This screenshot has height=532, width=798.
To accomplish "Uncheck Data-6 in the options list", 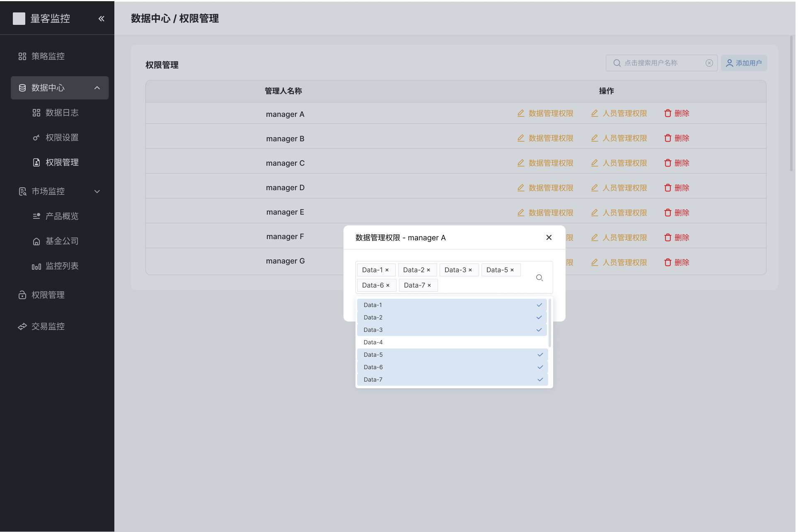I will pos(452,367).
